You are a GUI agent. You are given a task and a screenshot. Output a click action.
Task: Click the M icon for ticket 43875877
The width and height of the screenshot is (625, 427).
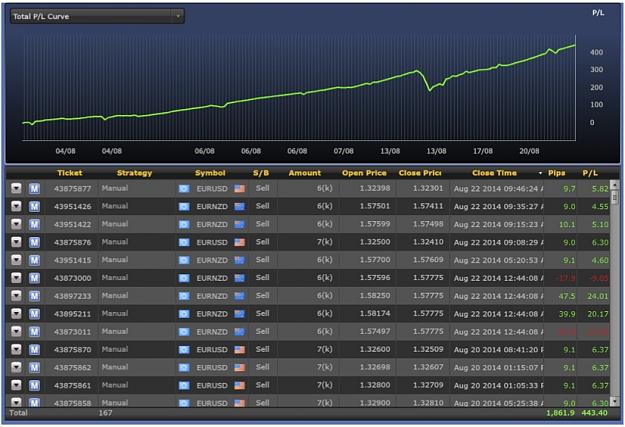34,188
